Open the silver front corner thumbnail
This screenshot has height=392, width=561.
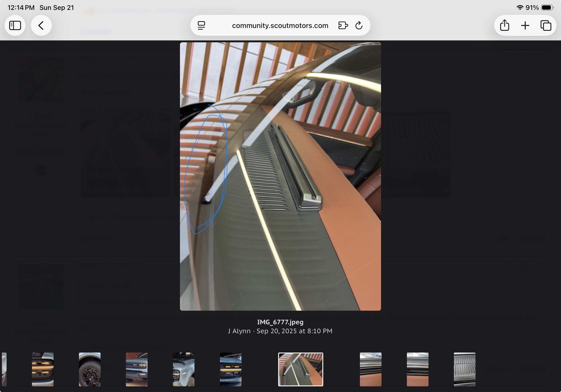(x=183, y=369)
